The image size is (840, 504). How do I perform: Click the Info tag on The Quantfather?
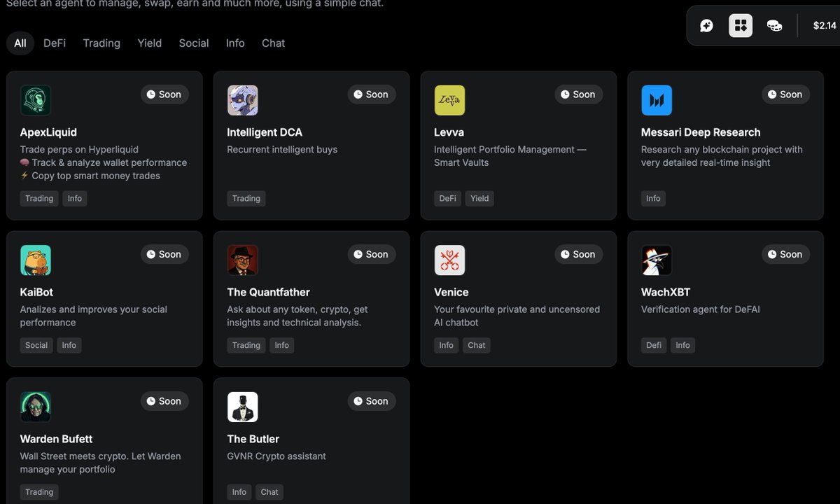(x=282, y=345)
